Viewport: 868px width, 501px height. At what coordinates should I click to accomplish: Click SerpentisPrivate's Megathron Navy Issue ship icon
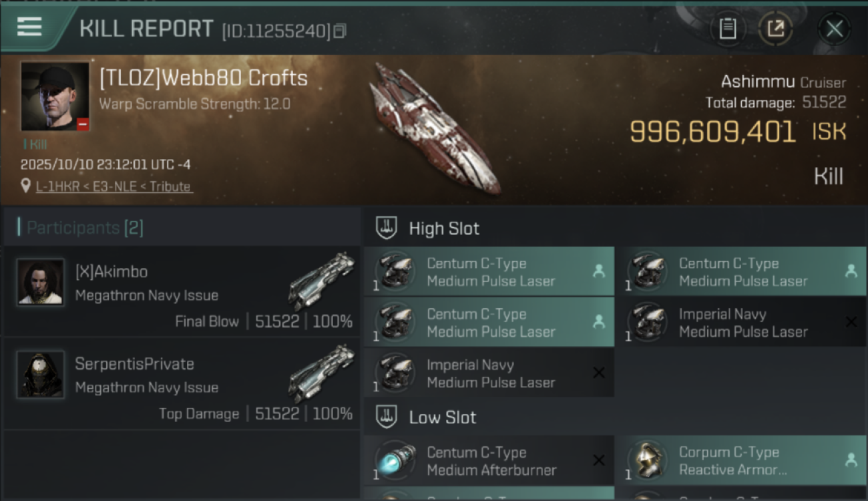coord(322,372)
